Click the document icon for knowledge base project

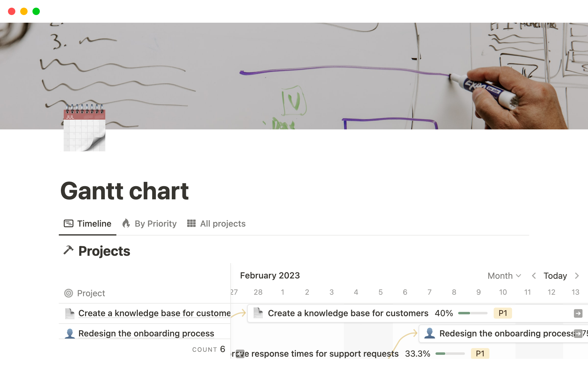(70, 313)
